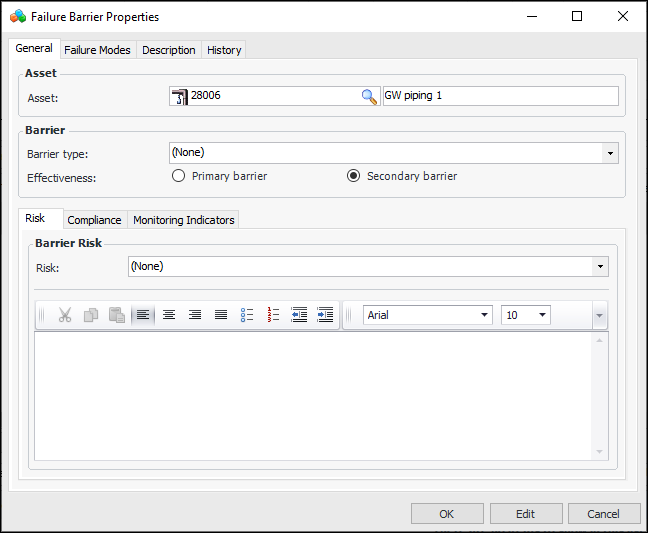Click the Paste icon in toolbar
648x533 pixels.
click(117, 315)
